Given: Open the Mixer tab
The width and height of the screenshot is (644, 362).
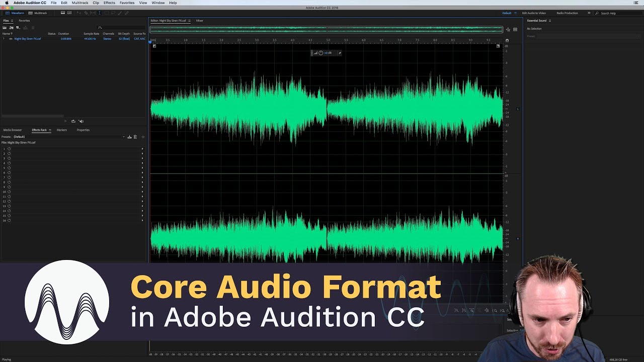Looking at the screenshot, I should tap(200, 21).
